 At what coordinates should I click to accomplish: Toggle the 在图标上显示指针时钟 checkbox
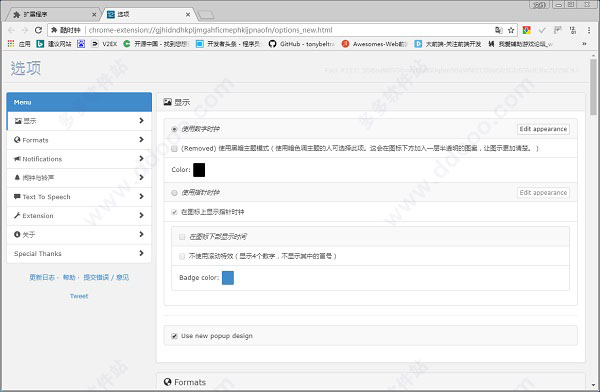(x=174, y=212)
